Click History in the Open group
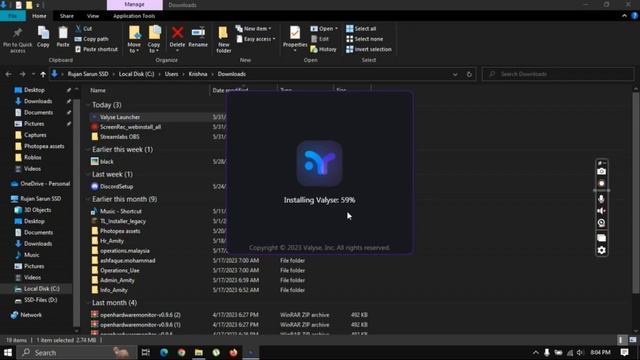The width and height of the screenshot is (640, 360). click(323, 49)
